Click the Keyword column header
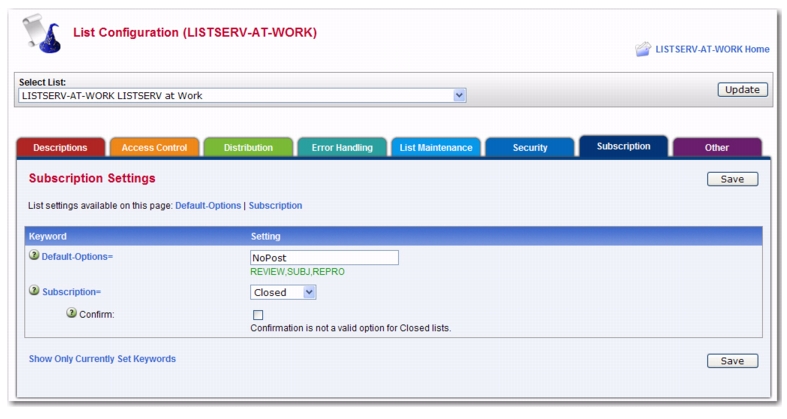 click(x=47, y=236)
